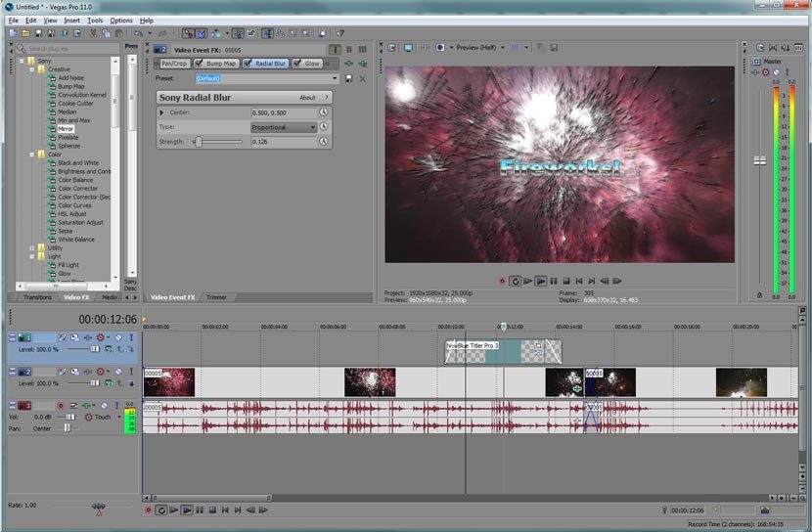
Task: Click the Undo arrow icon in toolbar
Action: point(138,33)
